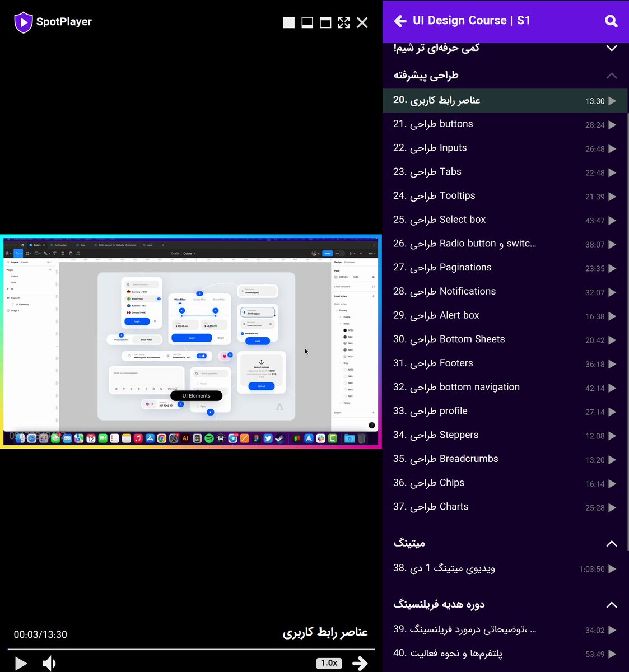Switch to the top-bar window layout

point(325,22)
